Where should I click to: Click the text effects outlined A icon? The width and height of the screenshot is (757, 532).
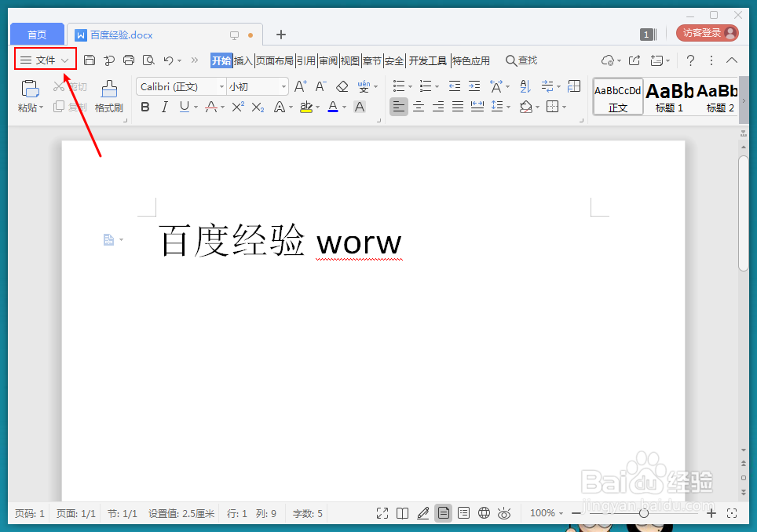pos(279,107)
